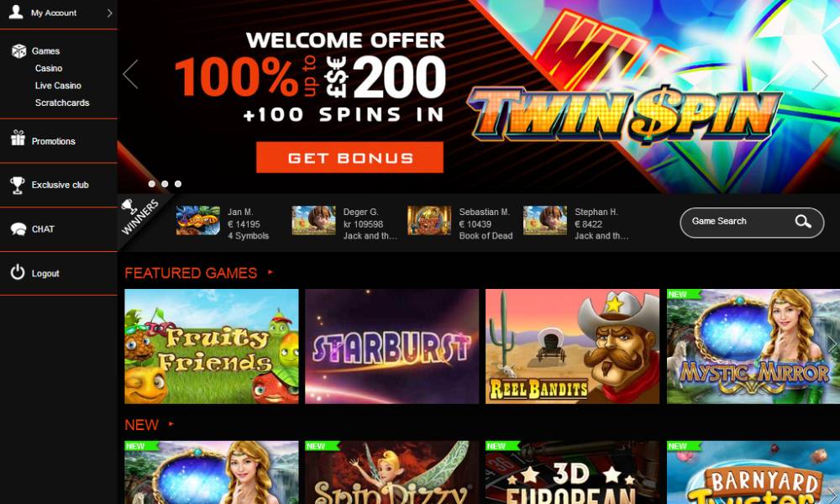Select the first banner carousel dot
This screenshot has height=504, width=840.
point(151,184)
